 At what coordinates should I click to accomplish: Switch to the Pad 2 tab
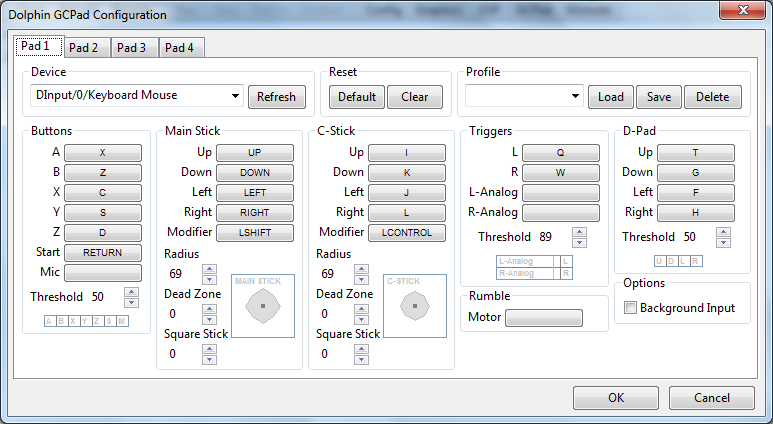pos(87,48)
